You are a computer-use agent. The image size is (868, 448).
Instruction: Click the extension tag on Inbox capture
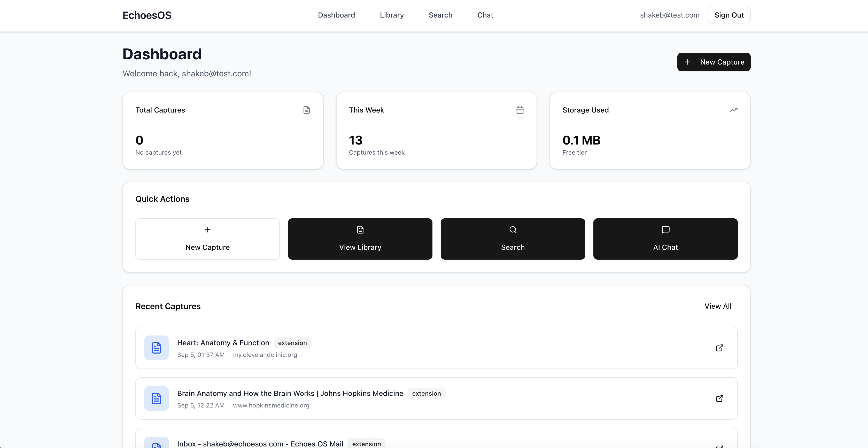[366, 444]
